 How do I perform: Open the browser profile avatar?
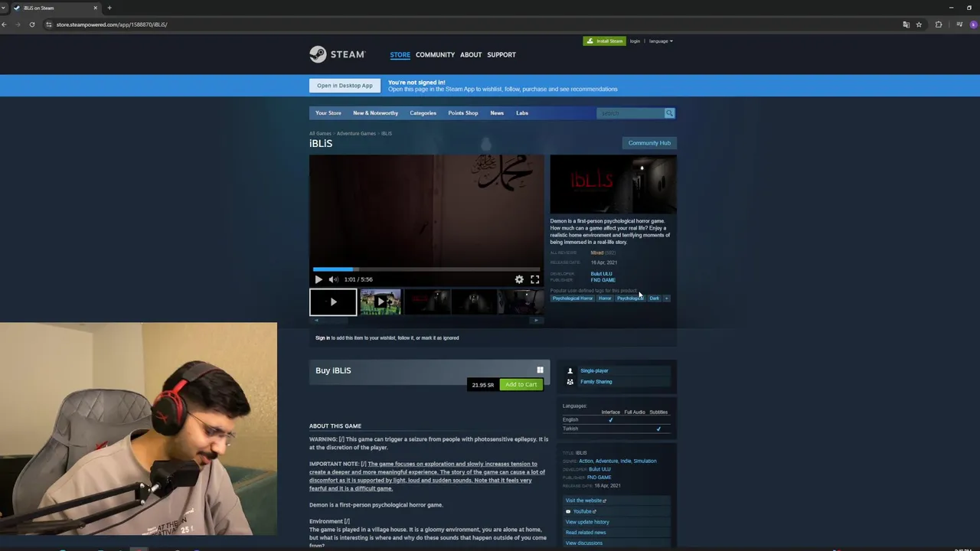974,24
